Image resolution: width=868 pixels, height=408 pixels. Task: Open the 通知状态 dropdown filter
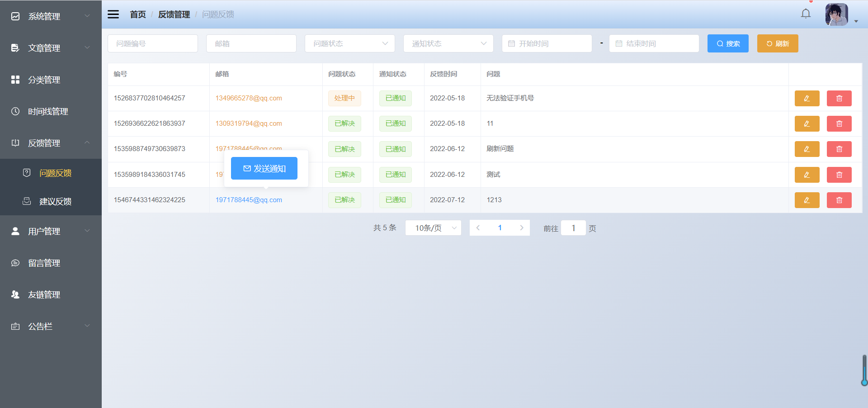tap(448, 43)
